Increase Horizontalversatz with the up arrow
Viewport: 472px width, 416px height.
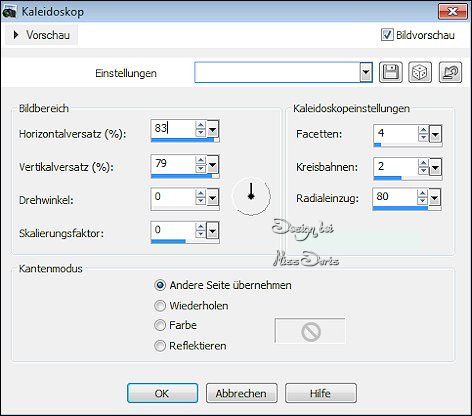[x=200, y=125]
